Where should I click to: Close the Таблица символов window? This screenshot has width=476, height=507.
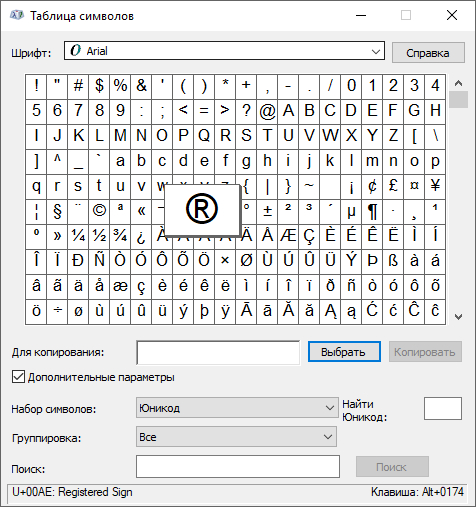coord(452,15)
